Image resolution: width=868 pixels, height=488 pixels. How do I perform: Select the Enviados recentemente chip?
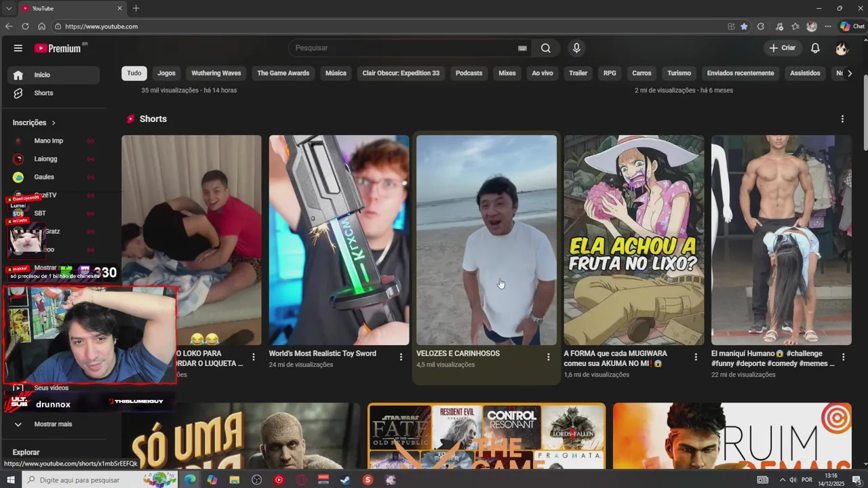coord(741,73)
